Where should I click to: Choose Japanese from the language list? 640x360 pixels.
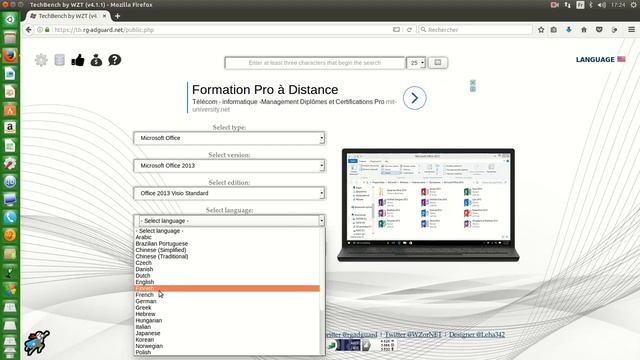[227, 333]
